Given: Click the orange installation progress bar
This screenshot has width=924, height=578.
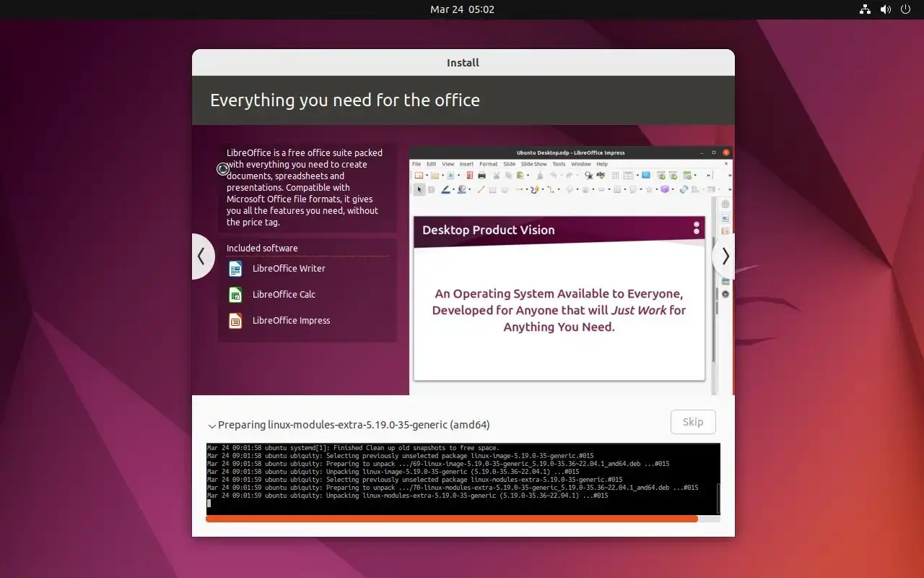Looking at the screenshot, I should [x=463, y=519].
